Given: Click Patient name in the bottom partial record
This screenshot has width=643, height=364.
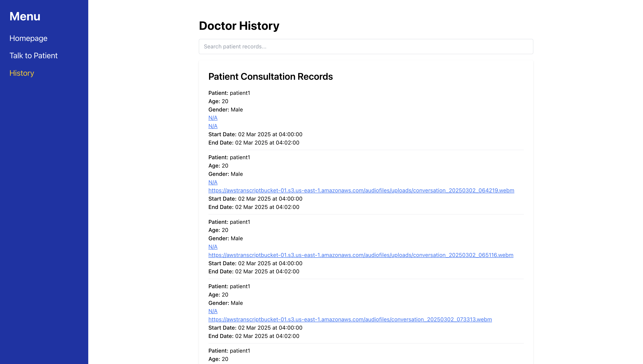Looking at the screenshot, I should 229,351.
